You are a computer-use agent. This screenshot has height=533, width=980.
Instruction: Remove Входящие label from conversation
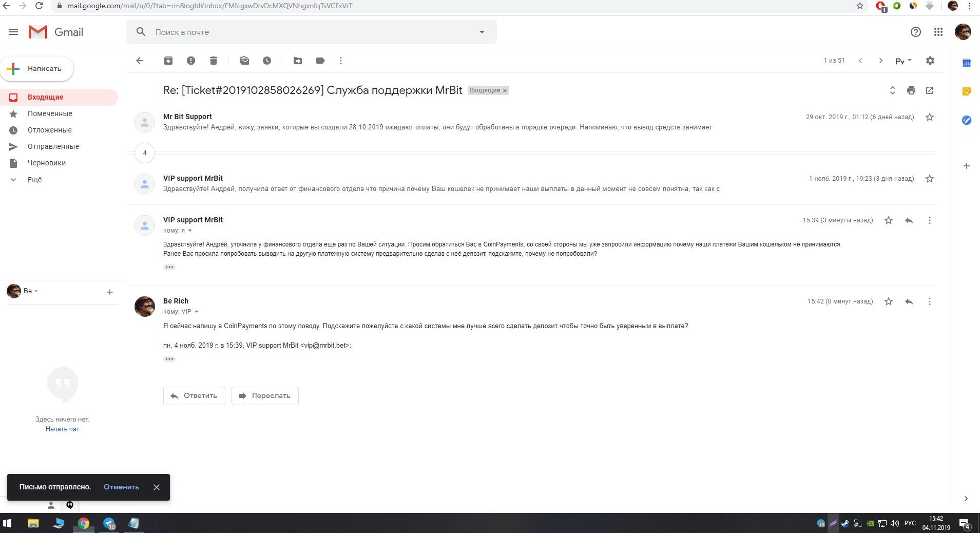tap(505, 91)
